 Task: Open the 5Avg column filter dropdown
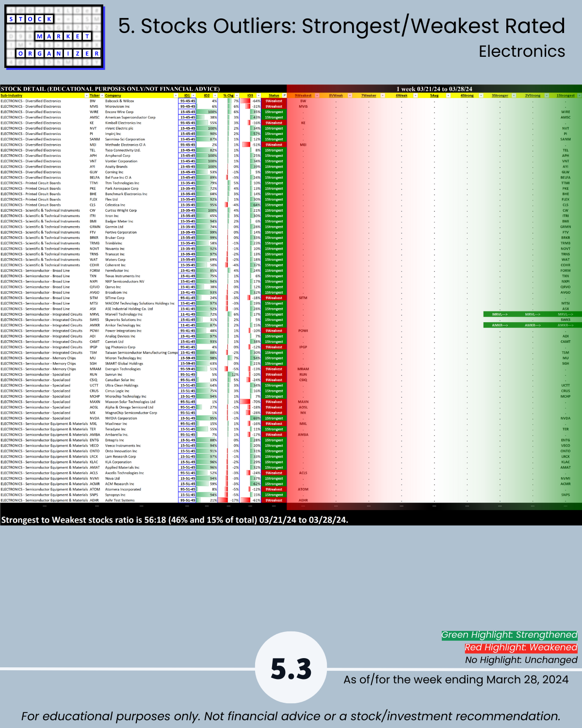448,96
